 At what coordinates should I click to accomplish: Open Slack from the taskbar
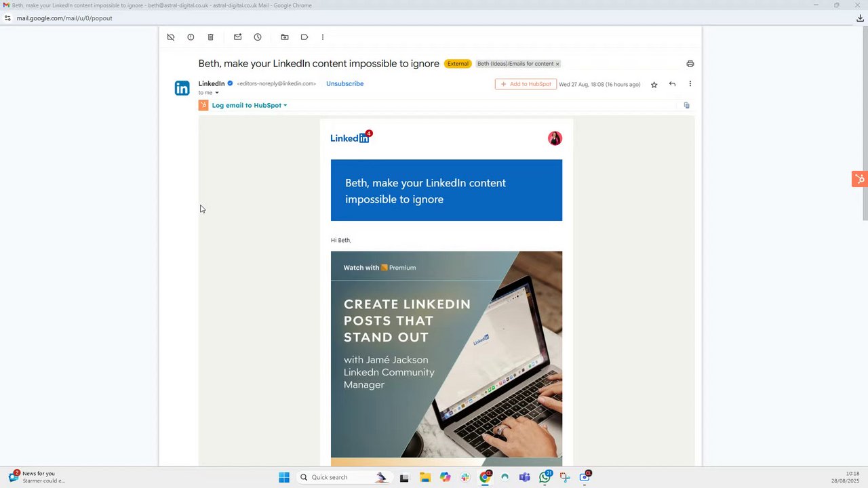click(465, 477)
